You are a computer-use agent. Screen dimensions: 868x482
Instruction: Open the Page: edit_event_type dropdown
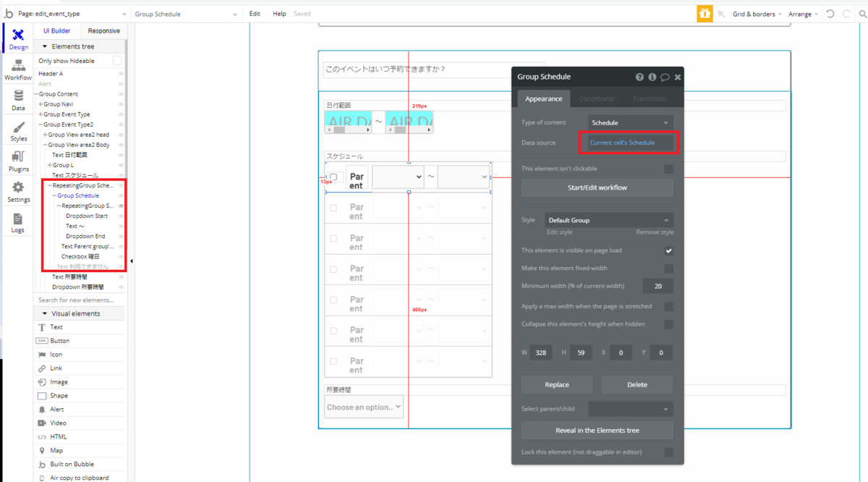pyautogui.click(x=71, y=14)
